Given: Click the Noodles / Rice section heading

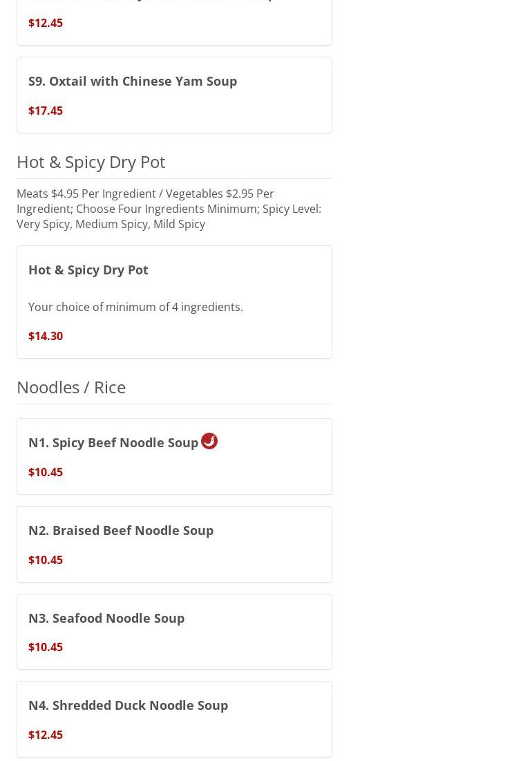Looking at the screenshot, I should coord(71,387).
